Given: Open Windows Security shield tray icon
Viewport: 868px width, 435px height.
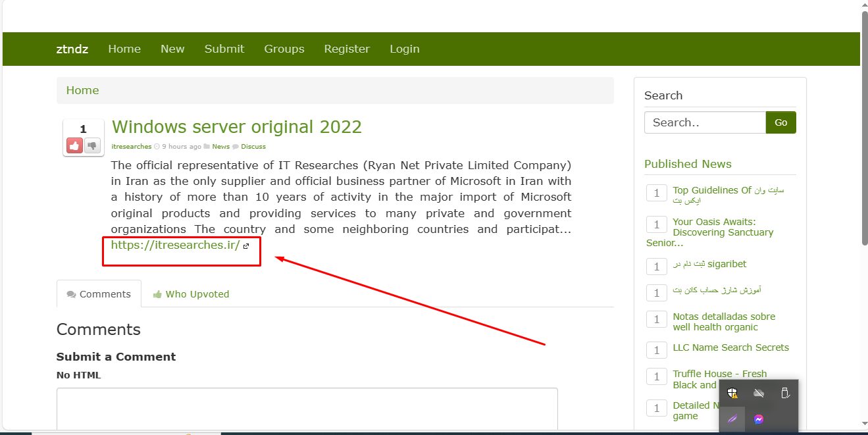Looking at the screenshot, I should point(732,393).
